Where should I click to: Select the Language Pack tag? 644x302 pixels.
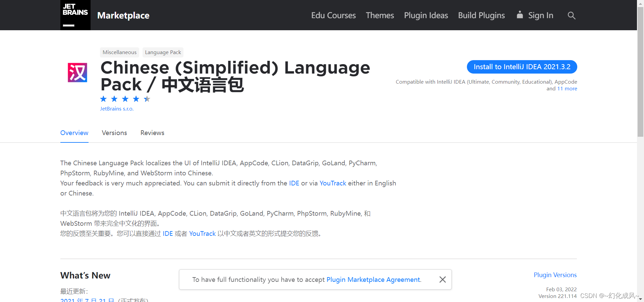pos(163,52)
